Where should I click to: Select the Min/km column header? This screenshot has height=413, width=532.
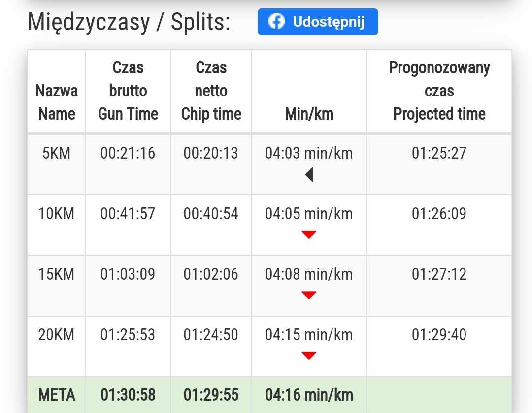tap(309, 114)
